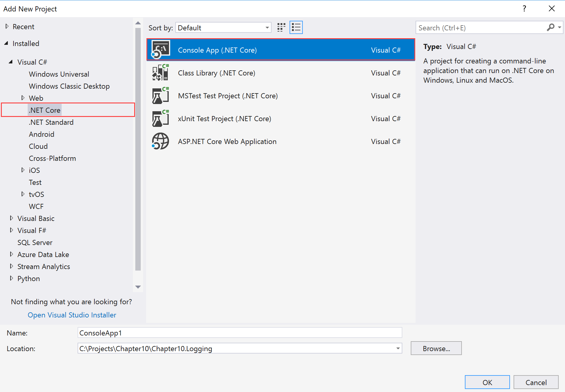Collapse the Visual C# node
Screen dimensions: 565x392
(x=11, y=62)
